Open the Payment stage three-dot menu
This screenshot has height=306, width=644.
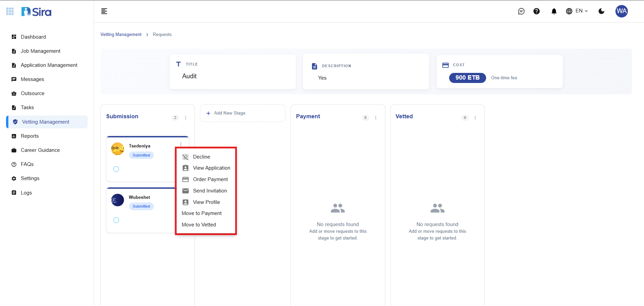tap(376, 118)
